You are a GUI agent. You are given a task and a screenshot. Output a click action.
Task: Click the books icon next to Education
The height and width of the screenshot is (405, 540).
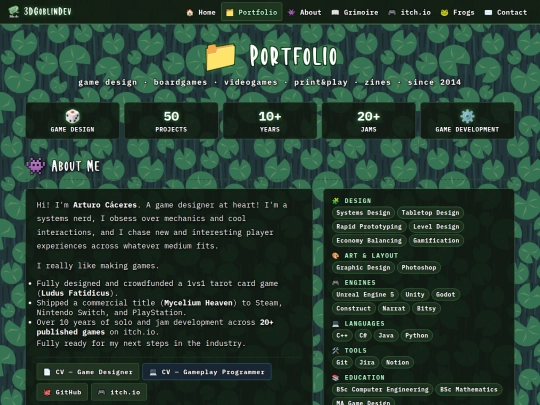click(335, 378)
